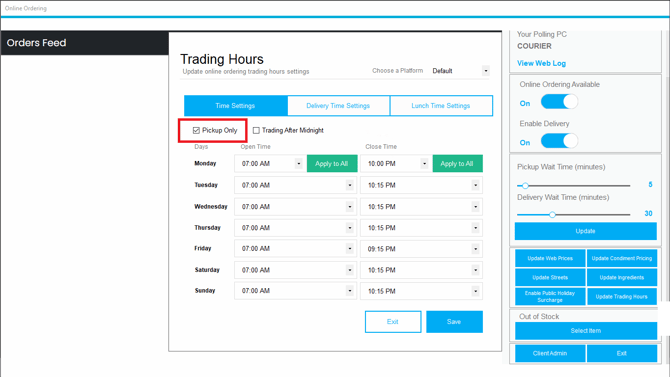Screen dimensions: 670x377
Task: Click Sunday open time field 07:00 AM
Action: 295,291
